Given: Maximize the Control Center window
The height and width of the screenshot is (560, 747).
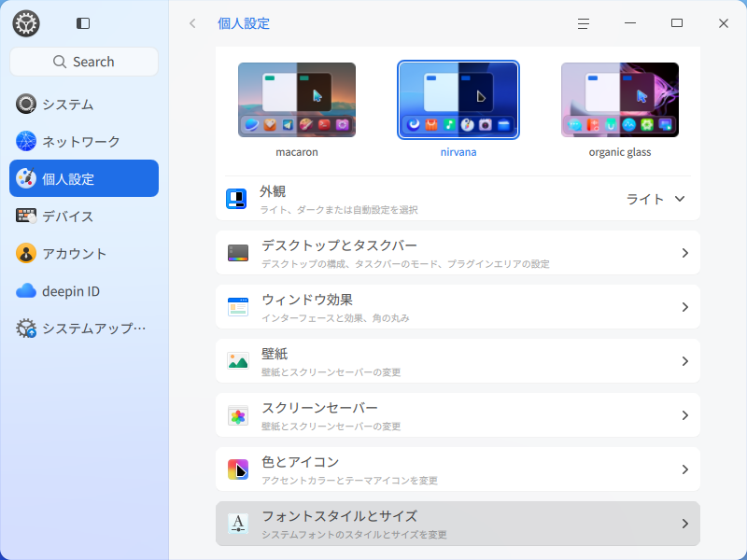Looking at the screenshot, I should tap(676, 22).
